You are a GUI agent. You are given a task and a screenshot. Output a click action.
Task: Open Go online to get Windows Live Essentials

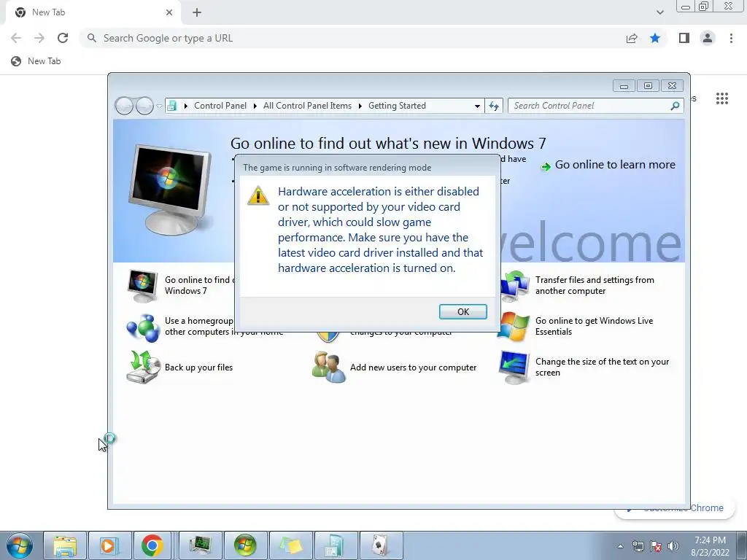click(594, 326)
